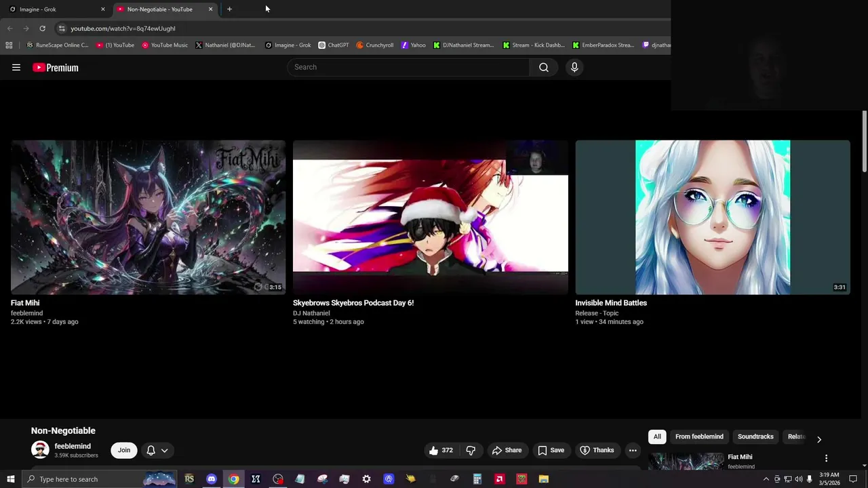Show hidden system tray icons chevron

(x=766, y=479)
